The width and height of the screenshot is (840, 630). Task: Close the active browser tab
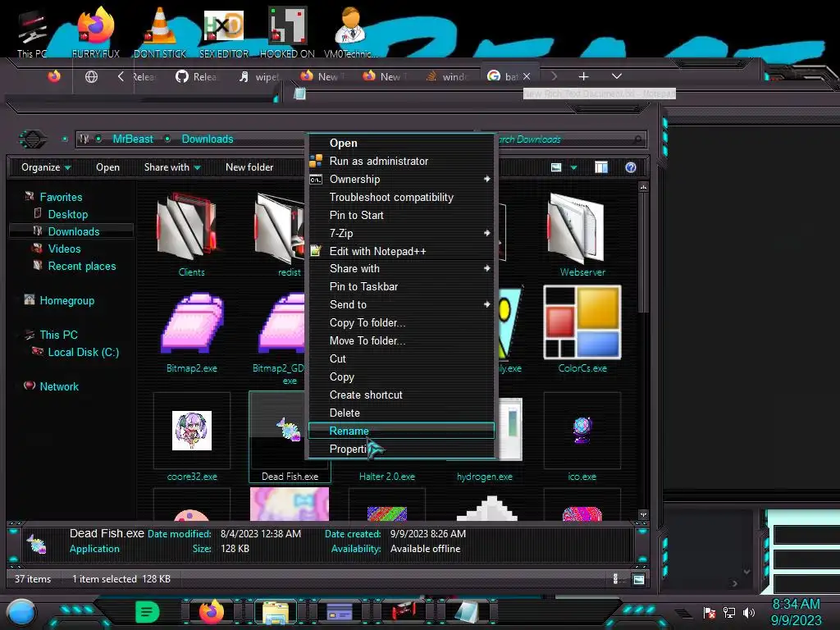click(527, 76)
